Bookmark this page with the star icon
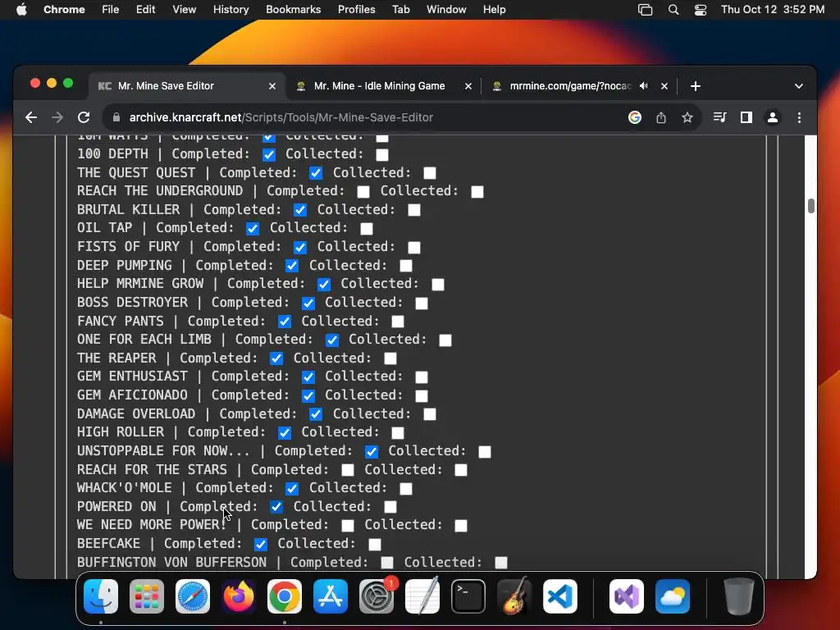Screen dimensions: 840x630 pos(687,117)
